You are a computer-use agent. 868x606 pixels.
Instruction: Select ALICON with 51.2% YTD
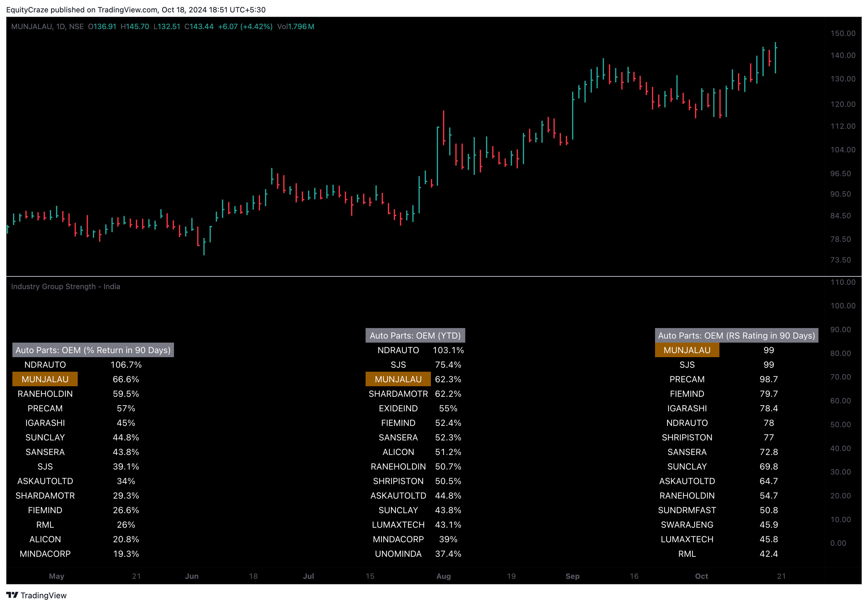tap(398, 452)
